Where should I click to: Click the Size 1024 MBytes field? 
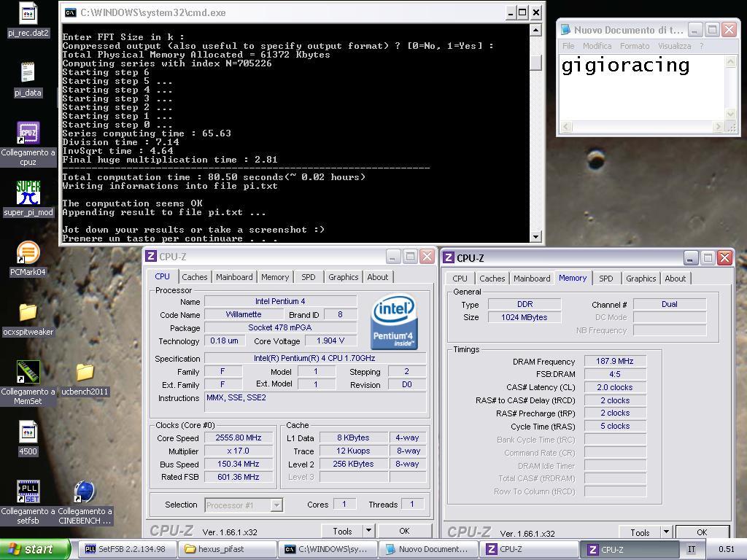click(525, 317)
